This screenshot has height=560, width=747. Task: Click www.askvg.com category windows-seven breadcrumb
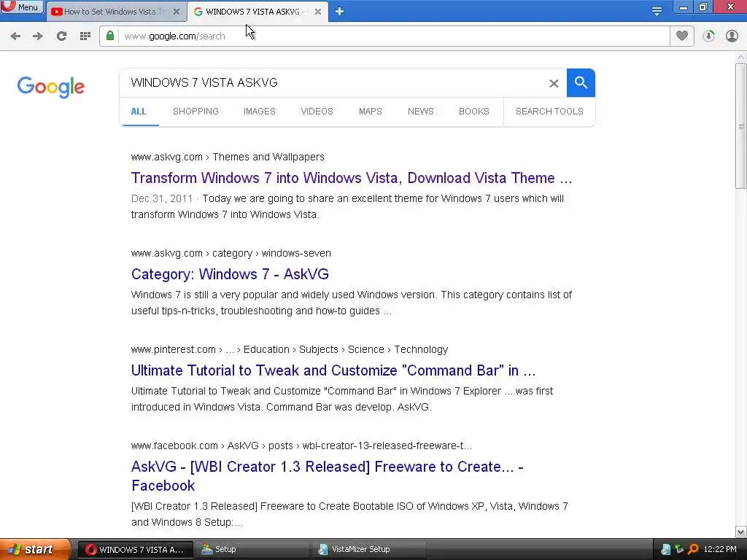(x=231, y=253)
